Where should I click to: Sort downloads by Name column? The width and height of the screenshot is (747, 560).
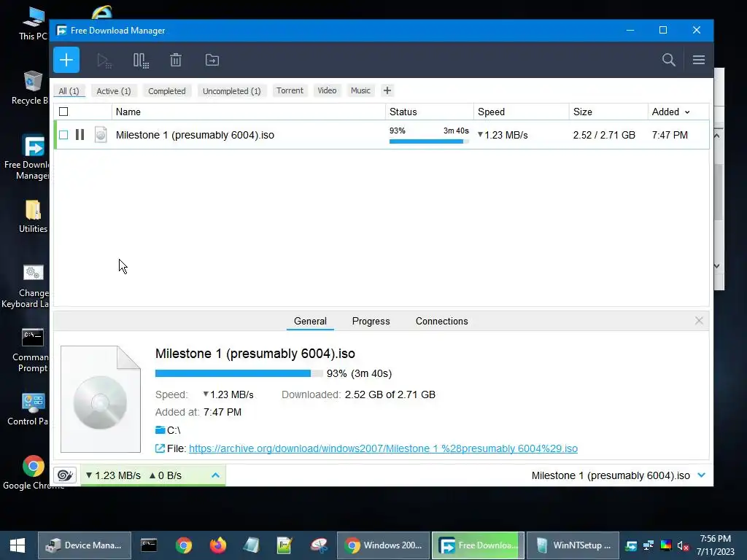coord(248,112)
